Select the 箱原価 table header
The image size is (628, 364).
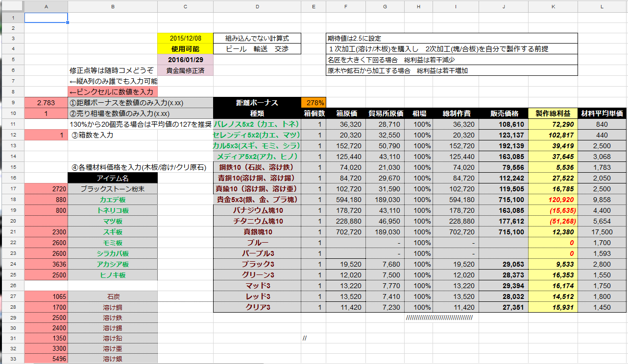tap(346, 114)
